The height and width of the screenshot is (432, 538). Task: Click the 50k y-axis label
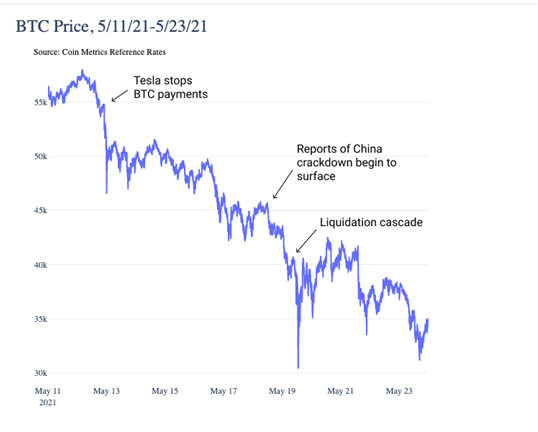40,156
